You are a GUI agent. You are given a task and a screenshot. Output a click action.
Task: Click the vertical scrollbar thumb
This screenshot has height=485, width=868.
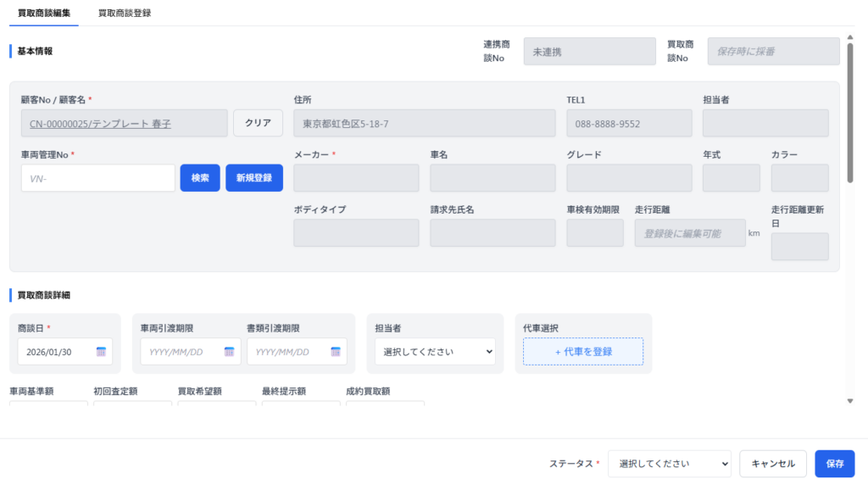click(x=849, y=110)
